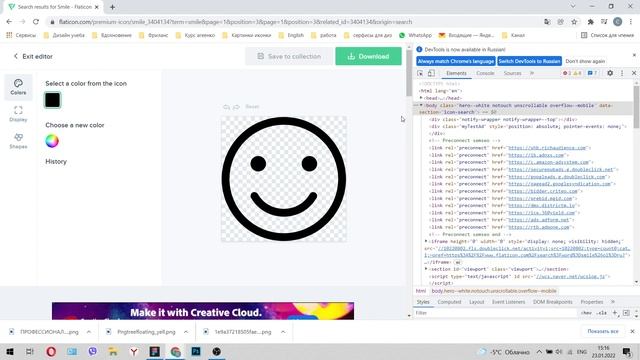The image size is (640, 360).
Task: Switch to Styles pane tab
Action: 423,302
